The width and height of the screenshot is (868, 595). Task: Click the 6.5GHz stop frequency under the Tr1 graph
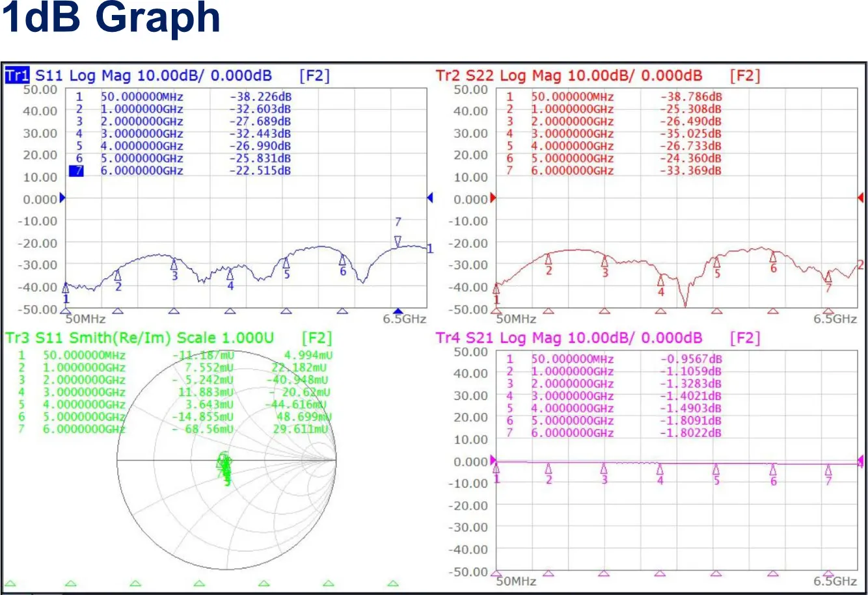point(405,319)
